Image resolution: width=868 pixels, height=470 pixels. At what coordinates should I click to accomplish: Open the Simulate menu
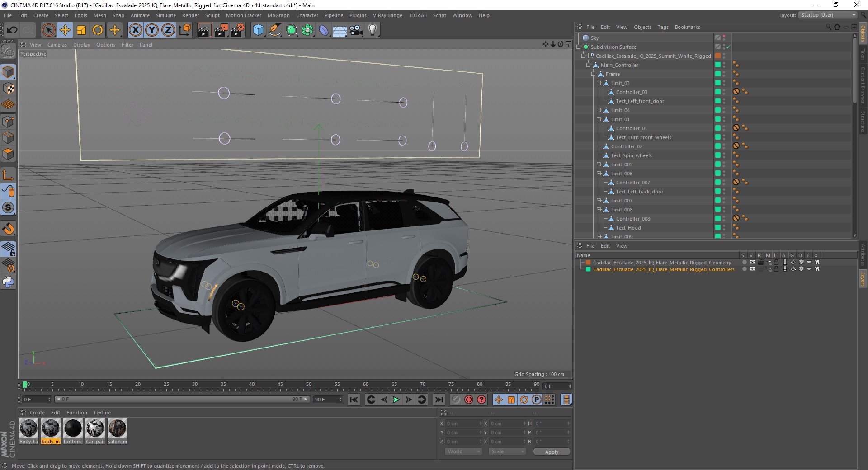click(166, 15)
